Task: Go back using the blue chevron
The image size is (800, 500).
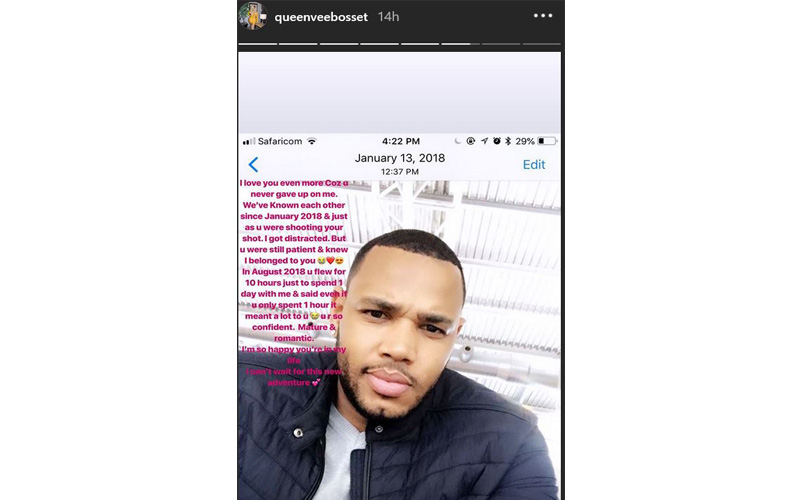Action: pos(253,164)
